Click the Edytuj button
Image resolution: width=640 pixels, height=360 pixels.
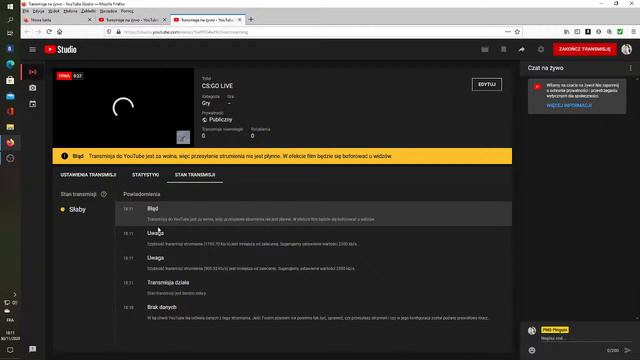pyautogui.click(x=487, y=84)
